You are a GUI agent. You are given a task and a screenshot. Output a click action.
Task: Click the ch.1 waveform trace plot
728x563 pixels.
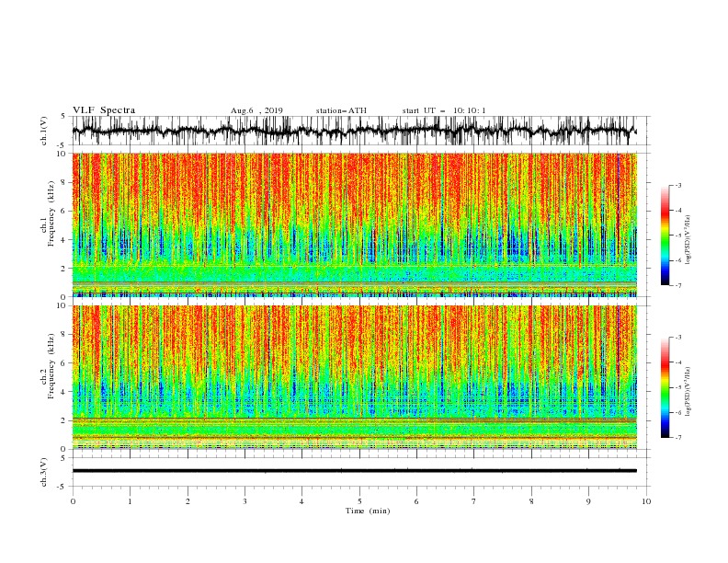[354, 131]
